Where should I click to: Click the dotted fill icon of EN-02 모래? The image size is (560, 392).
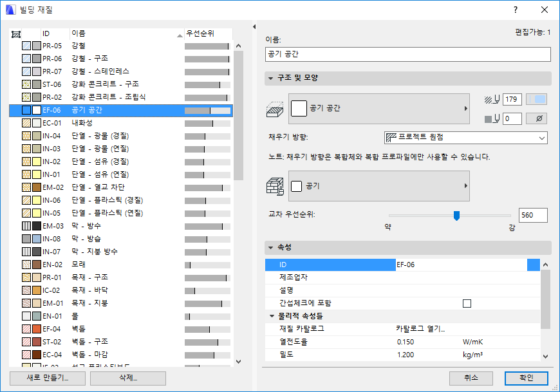coord(26,265)
